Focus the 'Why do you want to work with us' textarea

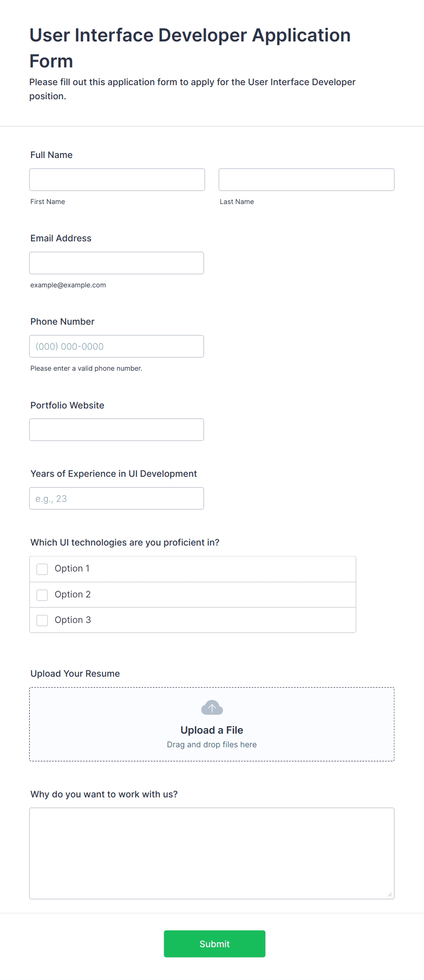click(212, 853)
